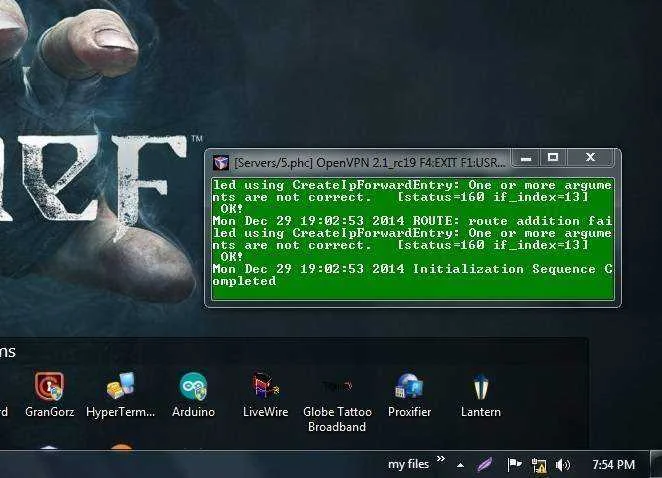
Task: Click the volume speaker tray icon
Action: point(563,465)
